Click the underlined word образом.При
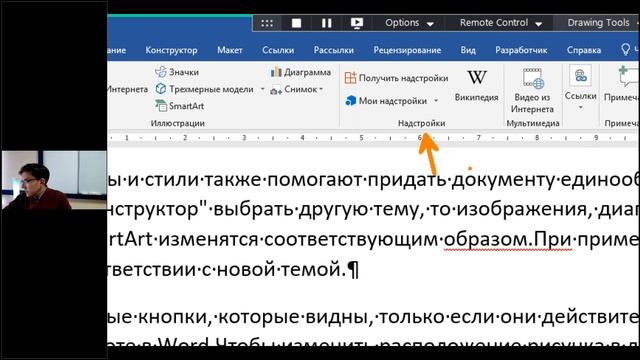 (508, 239)
